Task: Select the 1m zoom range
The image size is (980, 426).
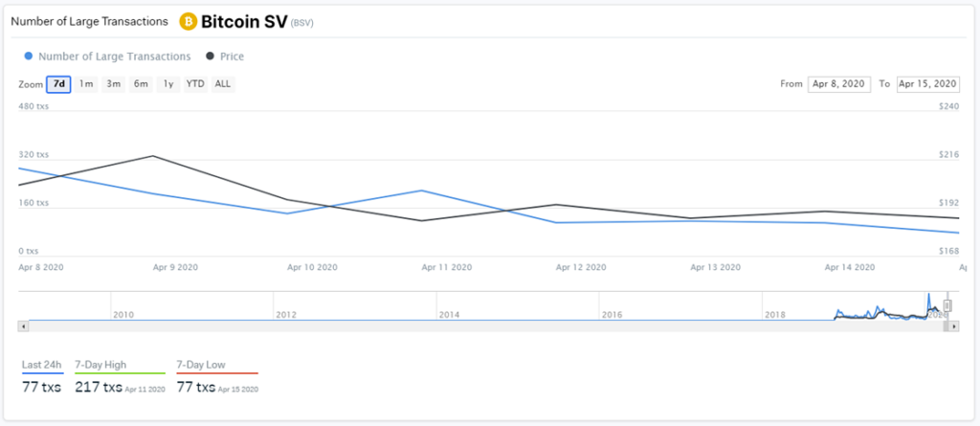Action: tap(86, 84)
